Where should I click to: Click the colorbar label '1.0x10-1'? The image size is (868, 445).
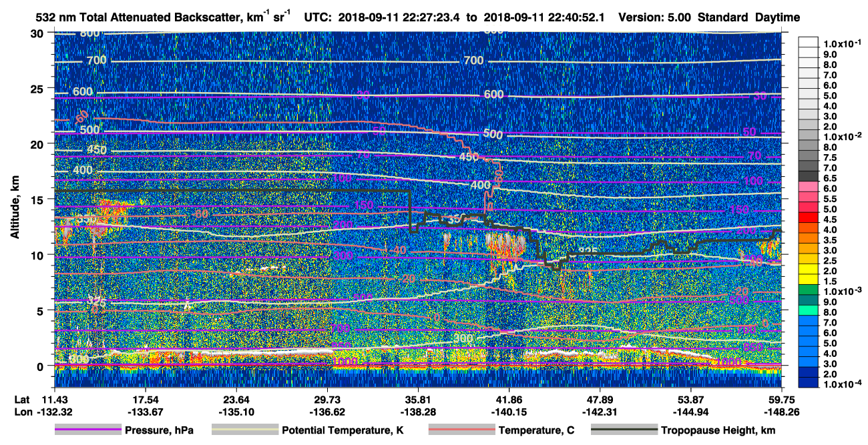841,43
